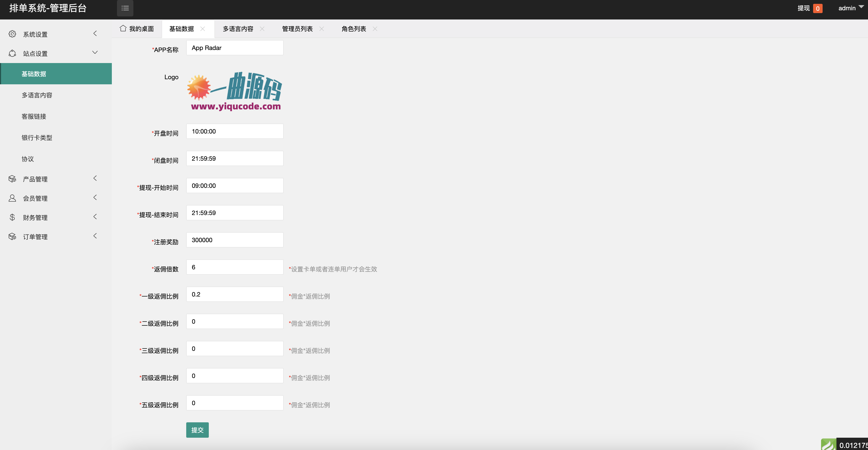Click the 排单系统-管理后台 title
The height and width of the screenshot is (450, 868).
[48, 8]
